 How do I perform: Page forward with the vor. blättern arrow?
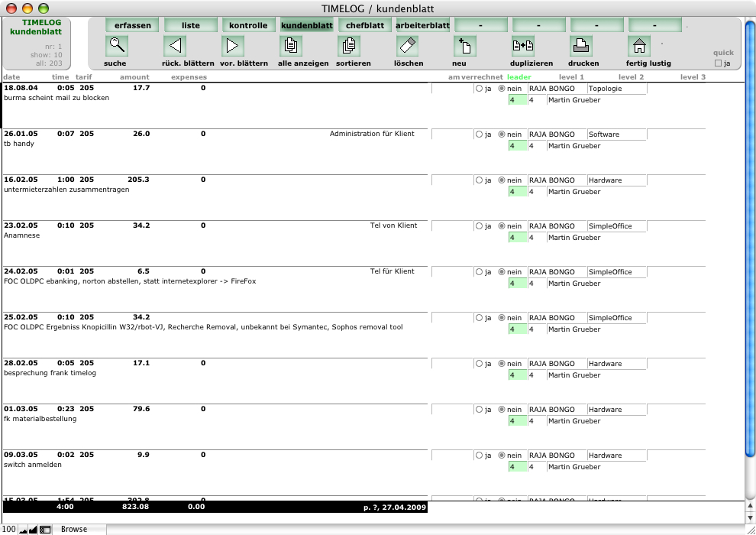click(232, 46)
